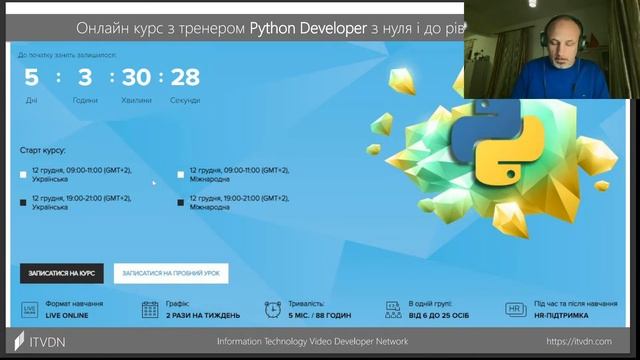640x360 pixels.
Task: Click the ITVDN logo in footer
Action: pos(40,341)
